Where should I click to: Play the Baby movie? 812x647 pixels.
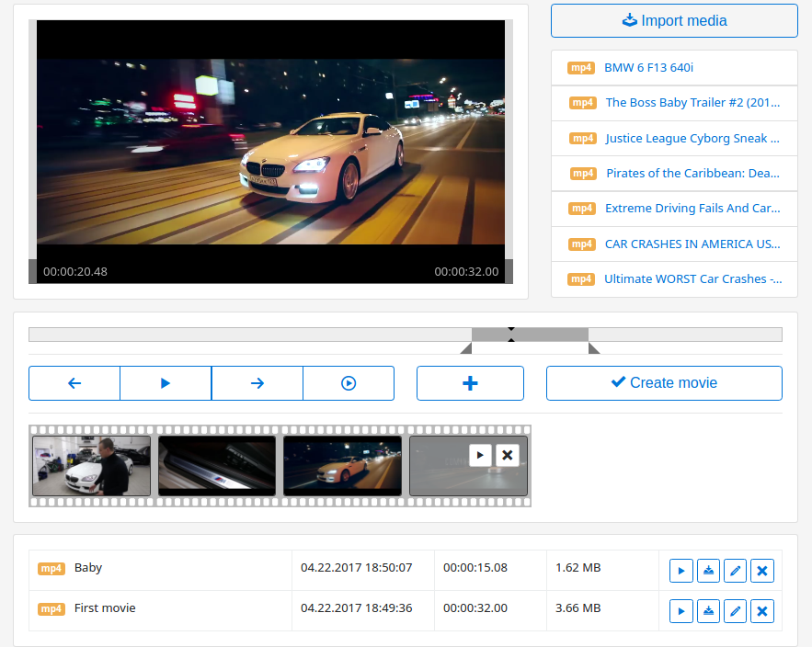pyautogui.click(x=680, y=571)
